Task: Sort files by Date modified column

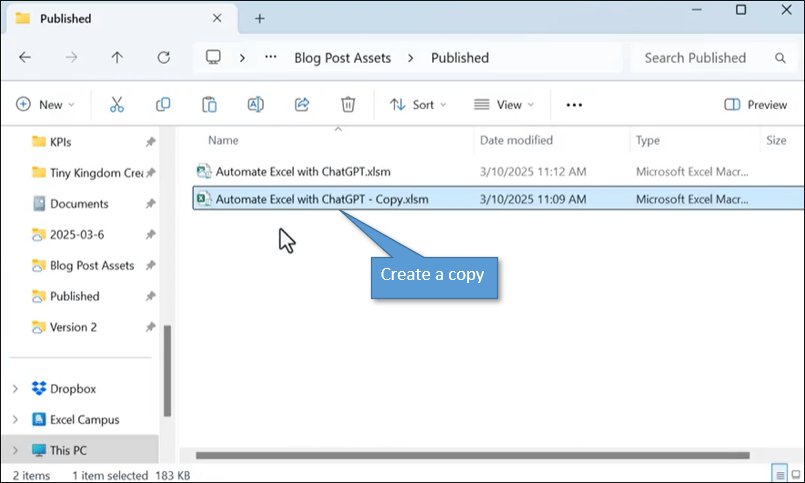Action: [x=516, y=141]
